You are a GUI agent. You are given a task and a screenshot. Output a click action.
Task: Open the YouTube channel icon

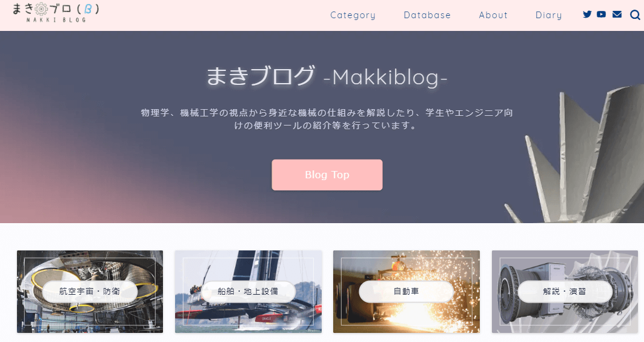pos(601,15)
